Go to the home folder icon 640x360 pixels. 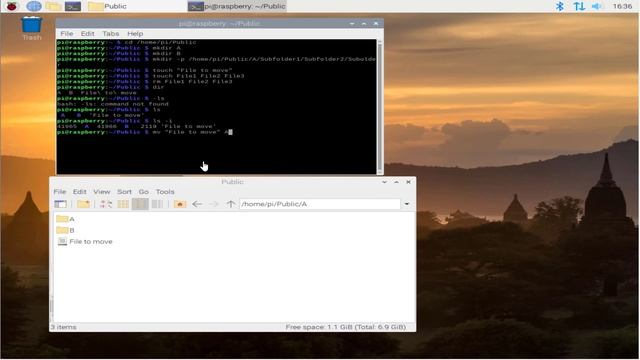pyautogui.click(x=180, y=204)
